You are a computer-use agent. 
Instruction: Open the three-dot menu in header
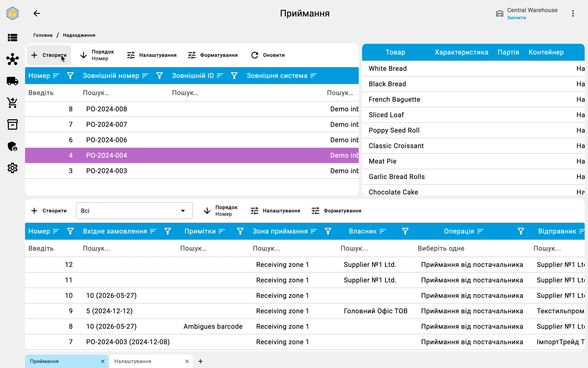coord(573,13)
